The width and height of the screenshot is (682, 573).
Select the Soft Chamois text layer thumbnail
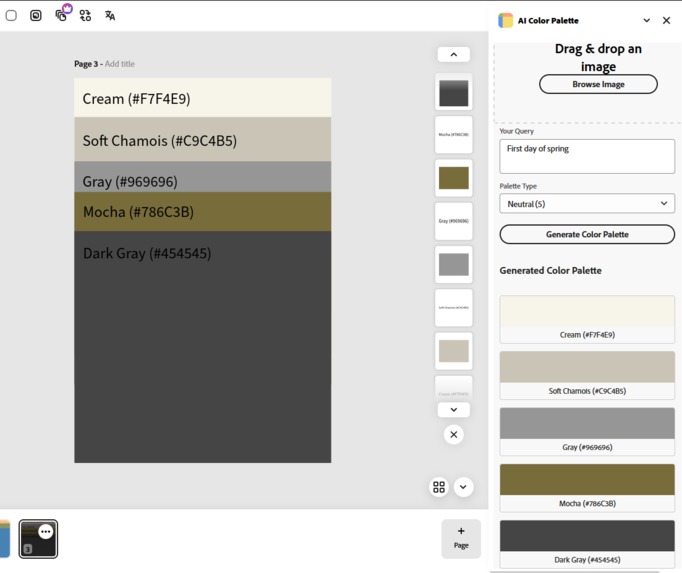click(x=454, y=308)
